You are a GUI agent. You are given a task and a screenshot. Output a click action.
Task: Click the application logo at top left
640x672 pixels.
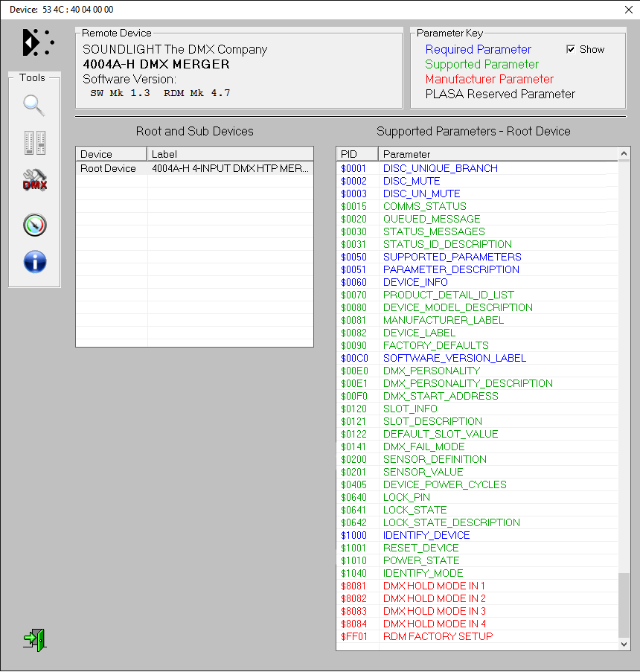tap(38, 42)
